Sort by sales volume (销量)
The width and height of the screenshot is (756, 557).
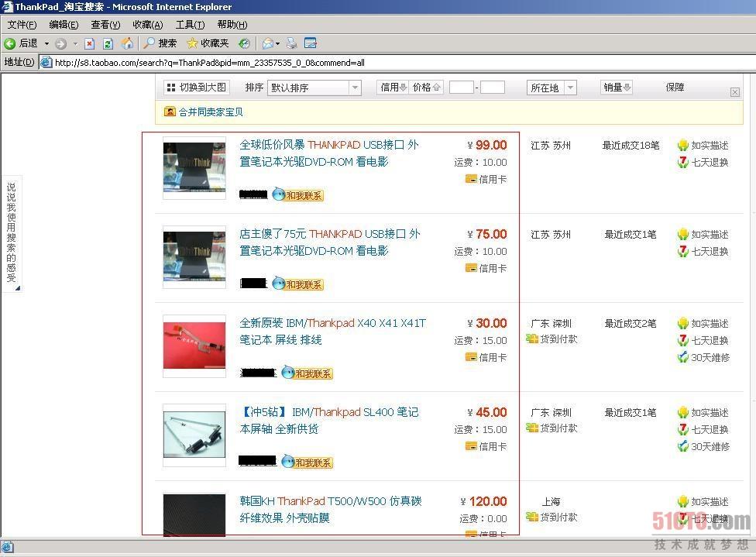point(617,88)
